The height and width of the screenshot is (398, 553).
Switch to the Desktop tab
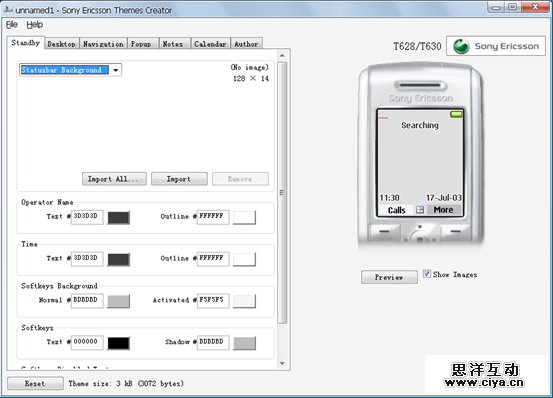coord(61,44)
